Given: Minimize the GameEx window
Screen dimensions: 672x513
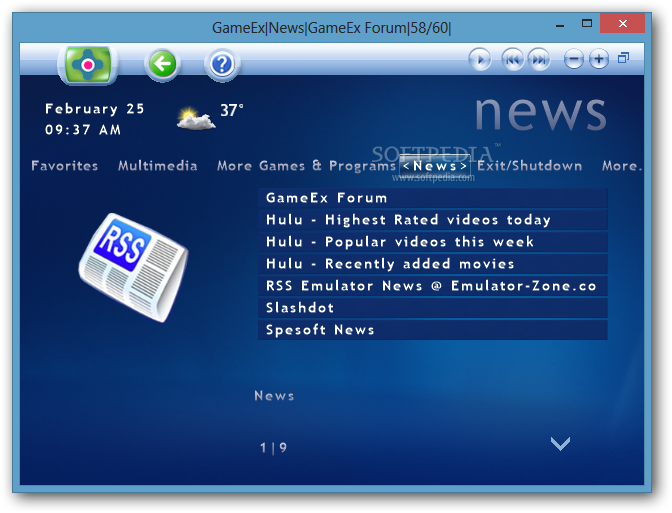Looking at the screenshot, I should click(560, 25).
